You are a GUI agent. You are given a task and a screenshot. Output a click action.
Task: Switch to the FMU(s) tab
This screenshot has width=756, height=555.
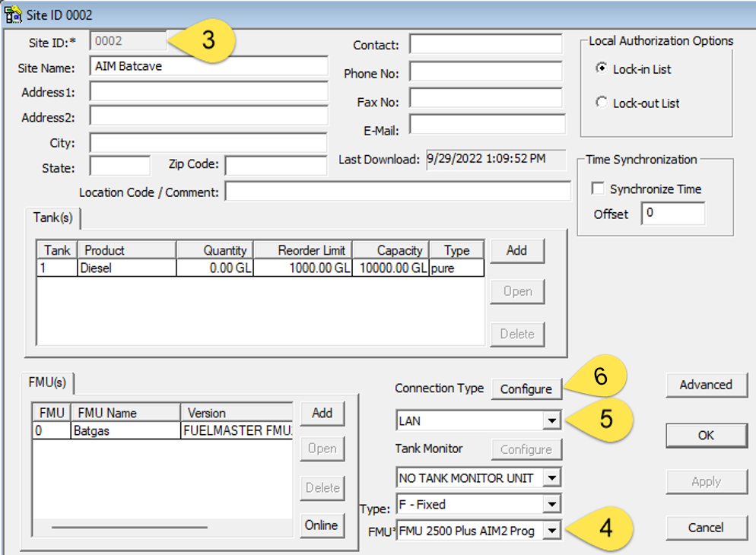pyautogui.click(x=47, y=382)
